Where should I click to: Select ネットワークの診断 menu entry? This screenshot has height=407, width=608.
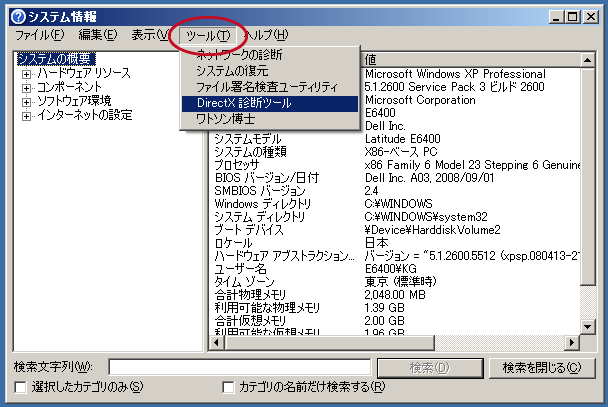tap(239, 54)
